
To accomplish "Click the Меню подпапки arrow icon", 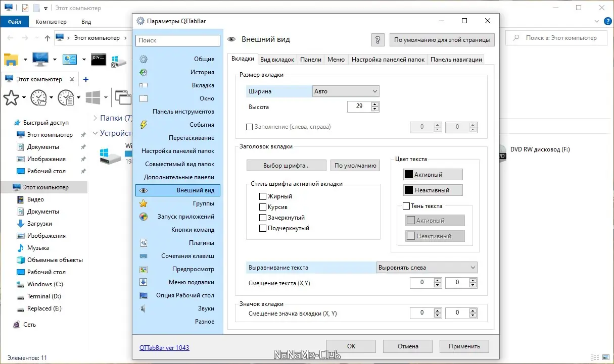I will point(144,282).
